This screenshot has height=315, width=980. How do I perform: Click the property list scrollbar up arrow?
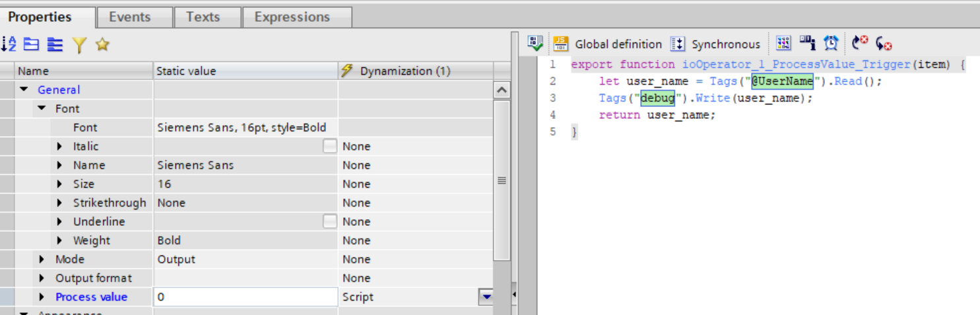tap(502, 90)
